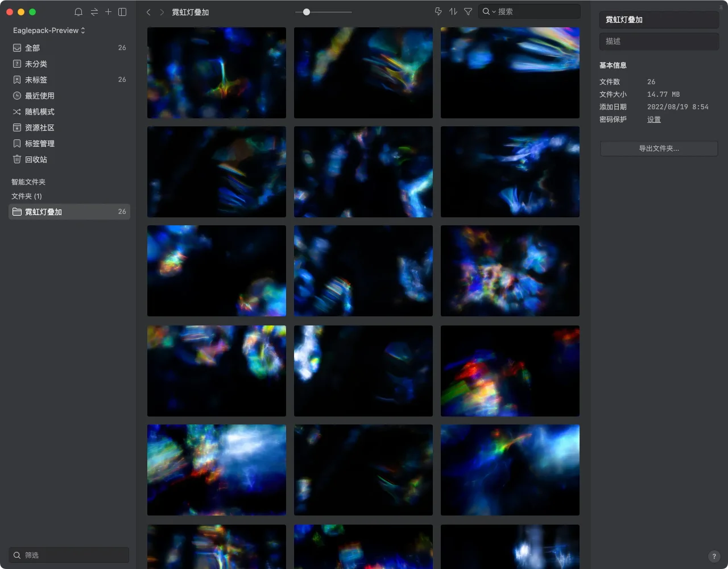Select fifth row middle thumbnail
728x569 pixels.
point(363,470)
